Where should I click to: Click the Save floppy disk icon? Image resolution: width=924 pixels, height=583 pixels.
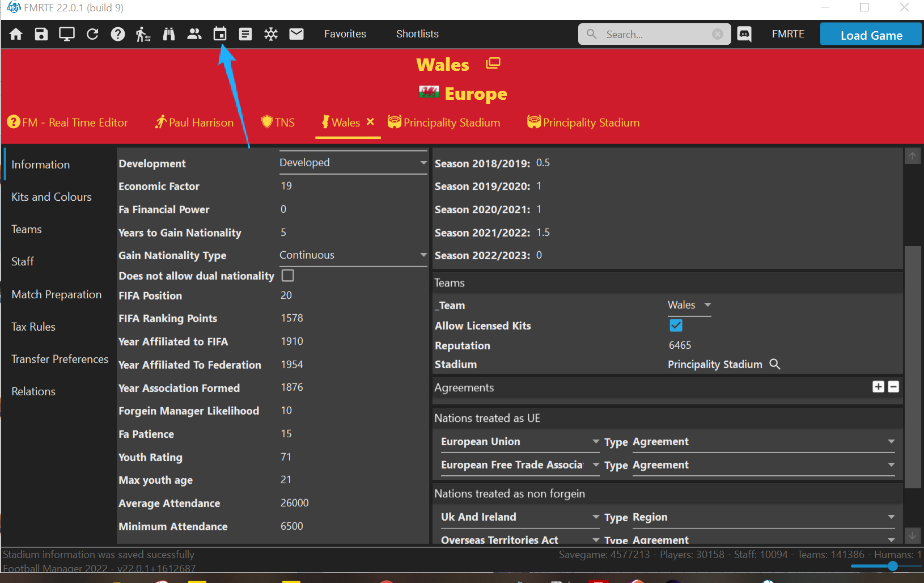pyautogui.click(x=41, y=34)
